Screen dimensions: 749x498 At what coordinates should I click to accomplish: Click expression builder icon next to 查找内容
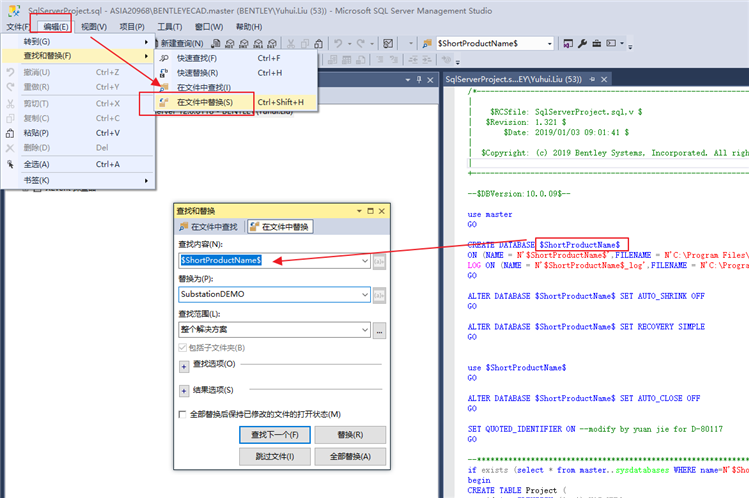coord(379,260)
